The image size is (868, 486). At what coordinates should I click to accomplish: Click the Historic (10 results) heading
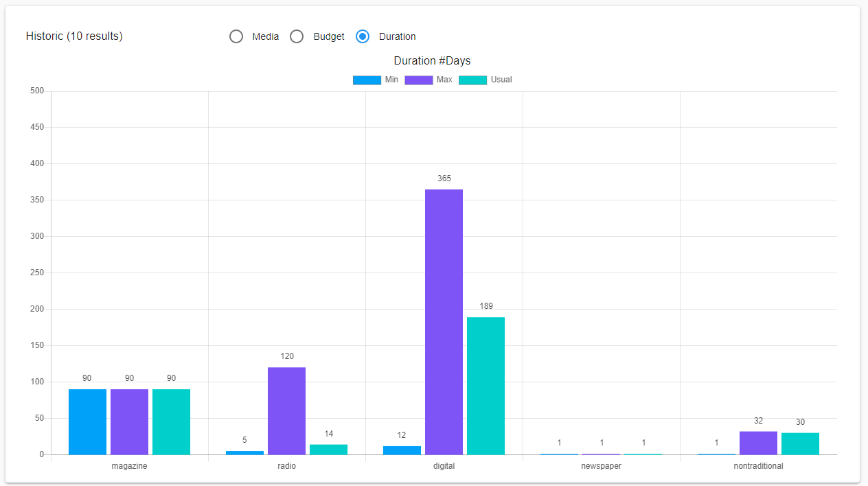pyautogui.click(x=74, y=36)
